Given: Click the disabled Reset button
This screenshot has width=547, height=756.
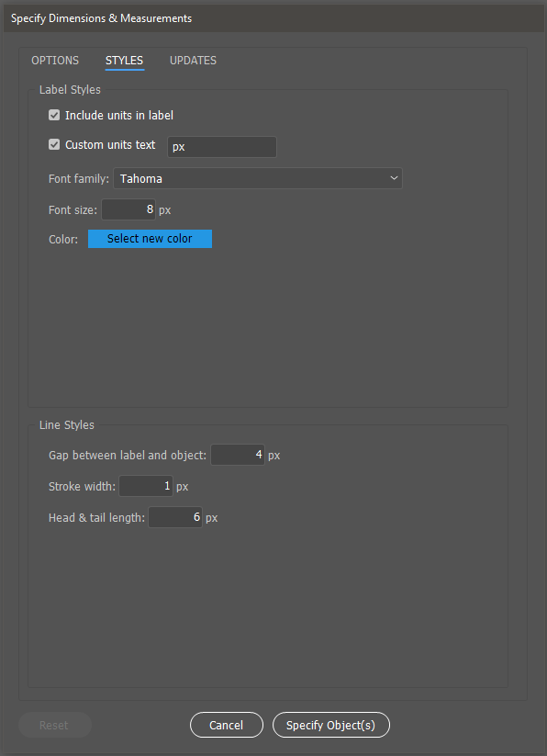Looking at the screenshot, I should (54, 725).
